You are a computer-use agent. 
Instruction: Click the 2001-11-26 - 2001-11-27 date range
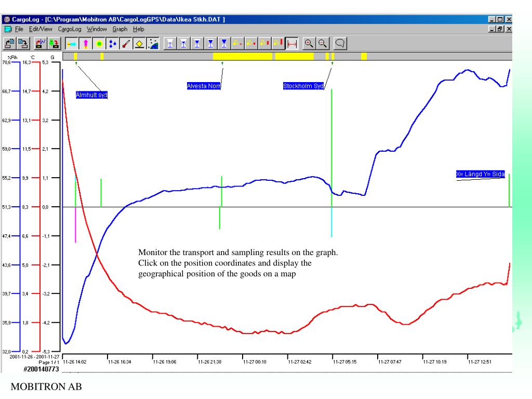34,357
